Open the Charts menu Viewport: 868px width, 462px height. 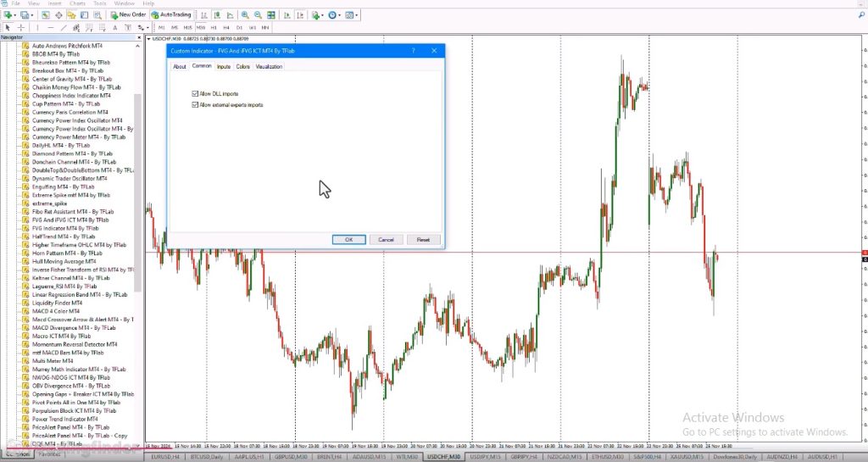point(77,3)
